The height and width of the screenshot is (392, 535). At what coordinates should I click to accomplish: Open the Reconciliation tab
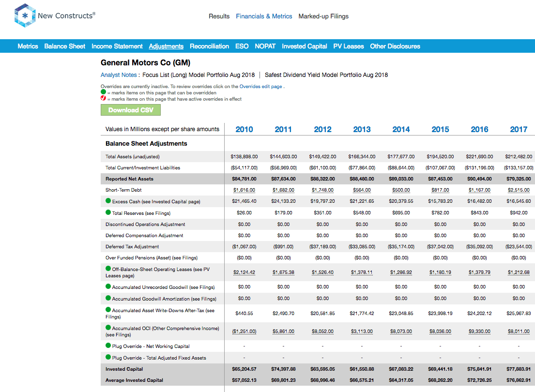click(x=210, y=46)
